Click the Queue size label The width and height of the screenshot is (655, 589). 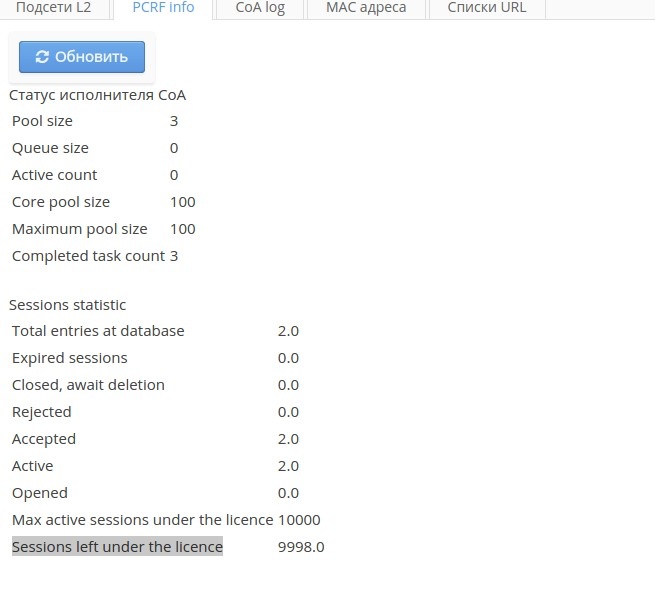[50, 148]
